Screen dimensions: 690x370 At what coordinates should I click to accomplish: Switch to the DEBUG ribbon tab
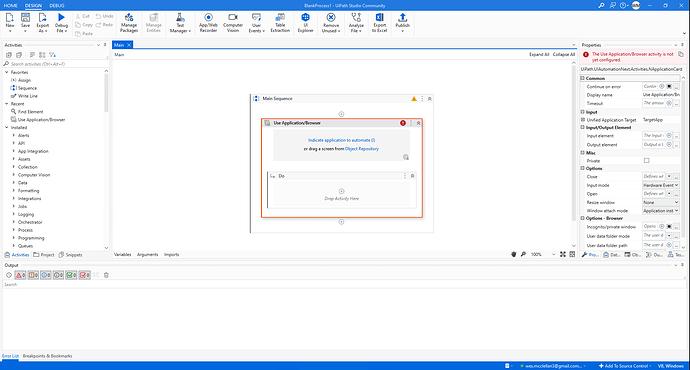tap(57, 5)
